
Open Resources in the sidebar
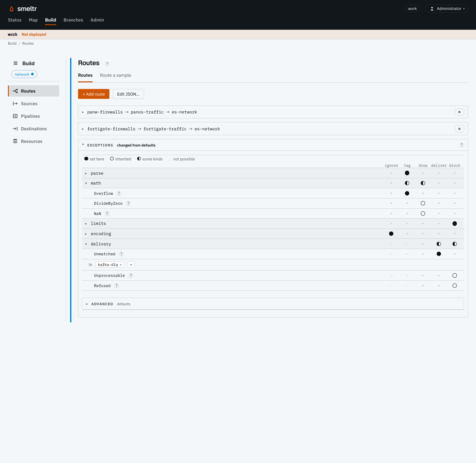[34, 141]
